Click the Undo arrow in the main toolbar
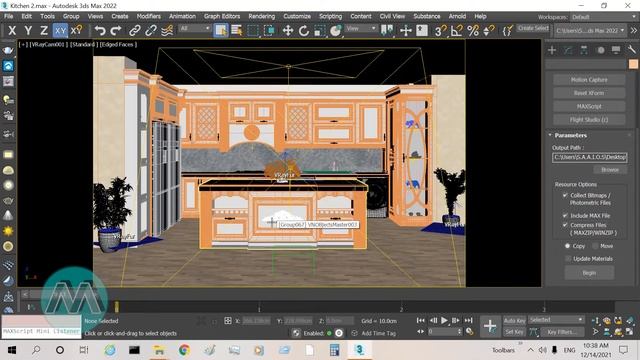Screen dimensions: 640x360 click(100, 31)
